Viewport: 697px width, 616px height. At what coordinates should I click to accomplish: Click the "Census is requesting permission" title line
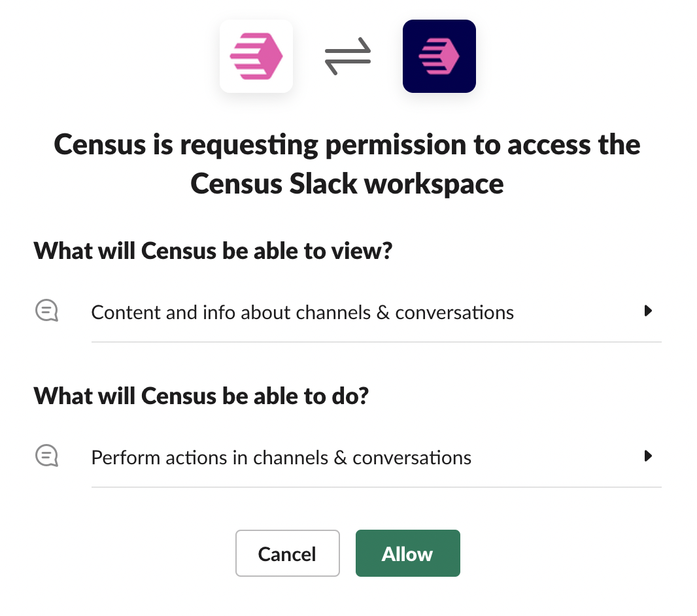tap(347, 145)
